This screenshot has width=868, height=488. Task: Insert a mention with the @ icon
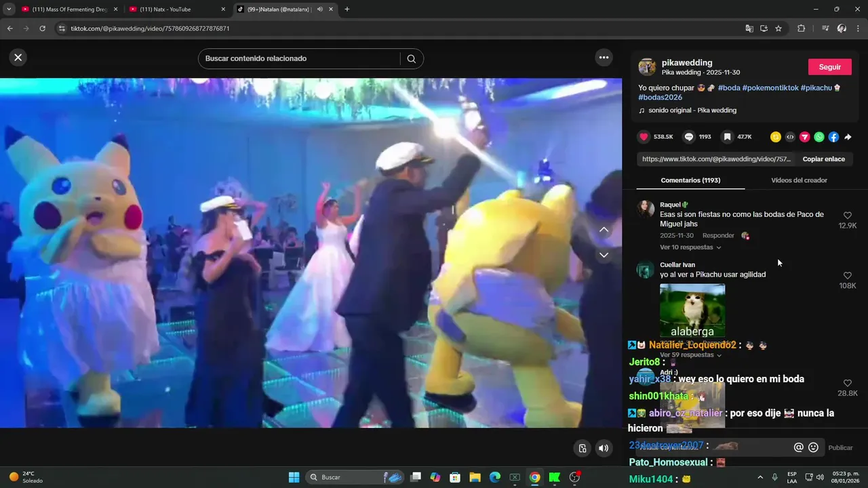pyautogui.click(x=799, y=447)
